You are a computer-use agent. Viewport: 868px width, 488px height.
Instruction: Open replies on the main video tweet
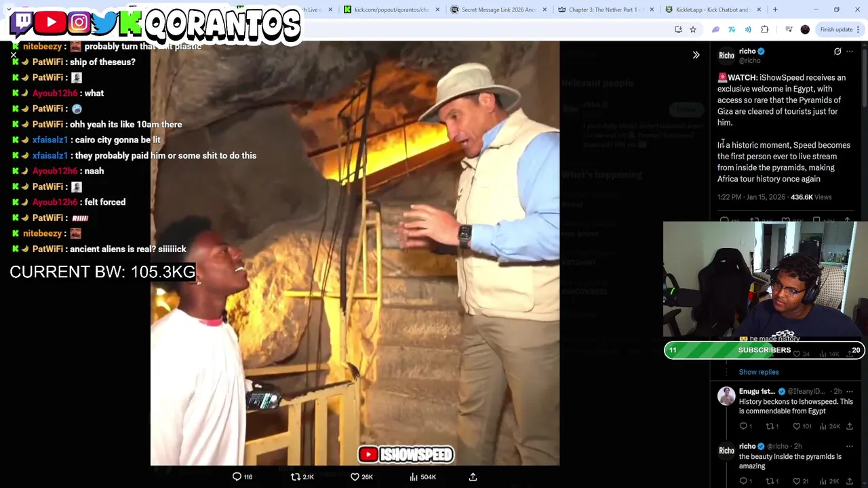pyautogui.click(x=243, y=477)
